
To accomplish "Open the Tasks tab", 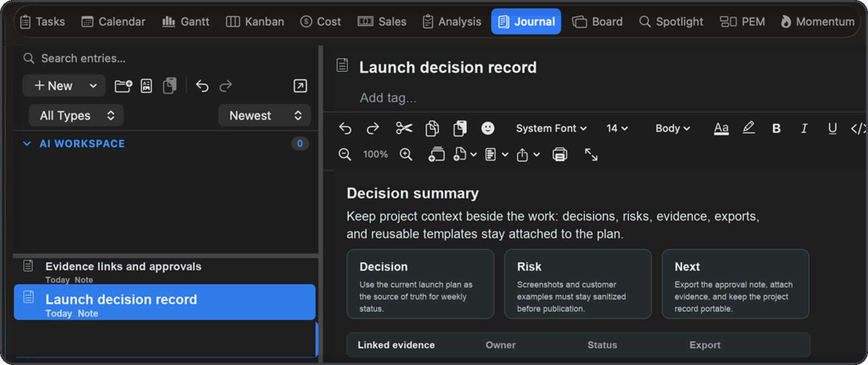I will pos(42,22).
